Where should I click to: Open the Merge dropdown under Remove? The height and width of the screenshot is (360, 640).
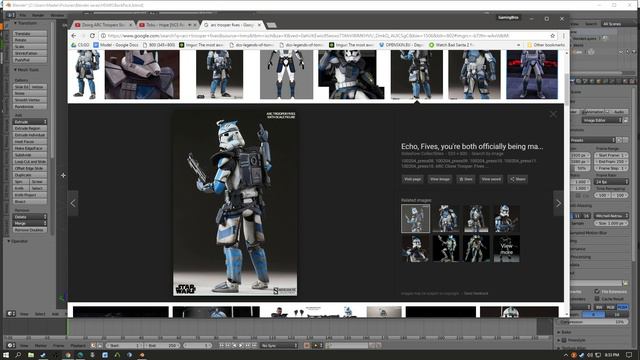[x=30, y=223]
